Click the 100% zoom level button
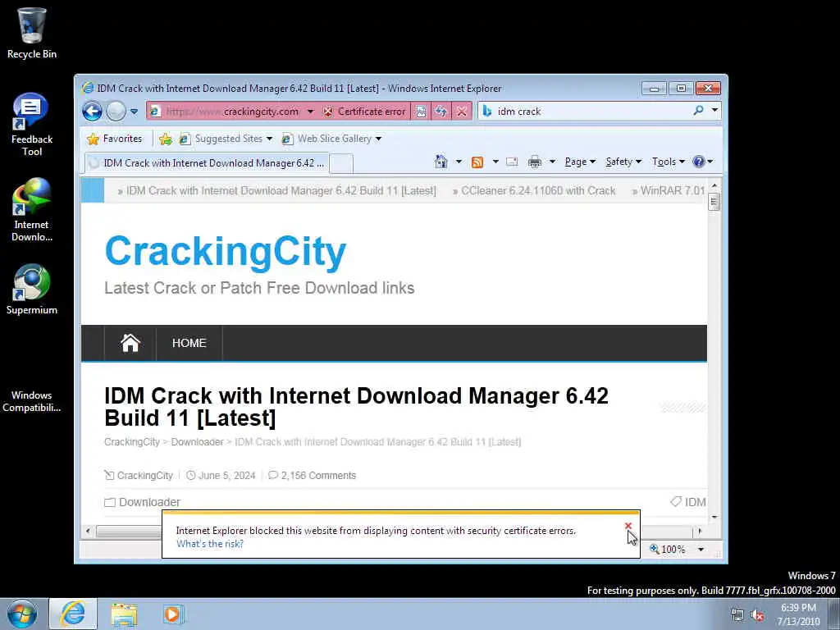The width and height of the screenshot is (840, 630). [x=668, y=550]
